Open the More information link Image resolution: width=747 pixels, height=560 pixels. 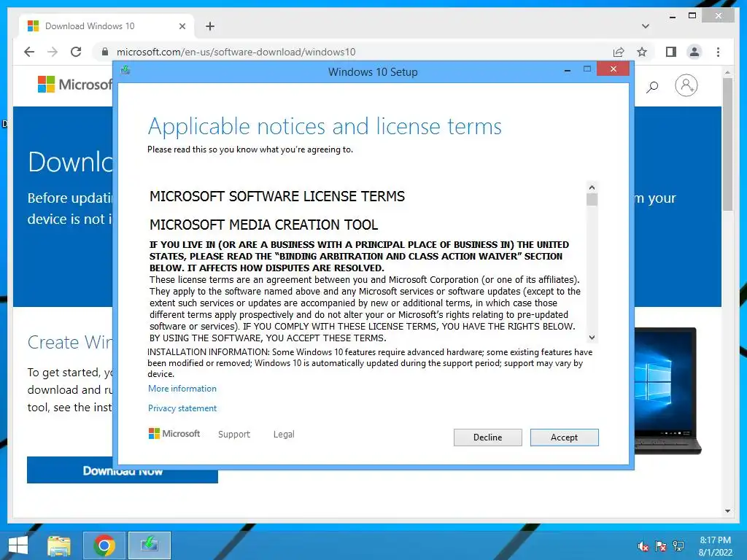pyautogui.click(x=182, y=389)
